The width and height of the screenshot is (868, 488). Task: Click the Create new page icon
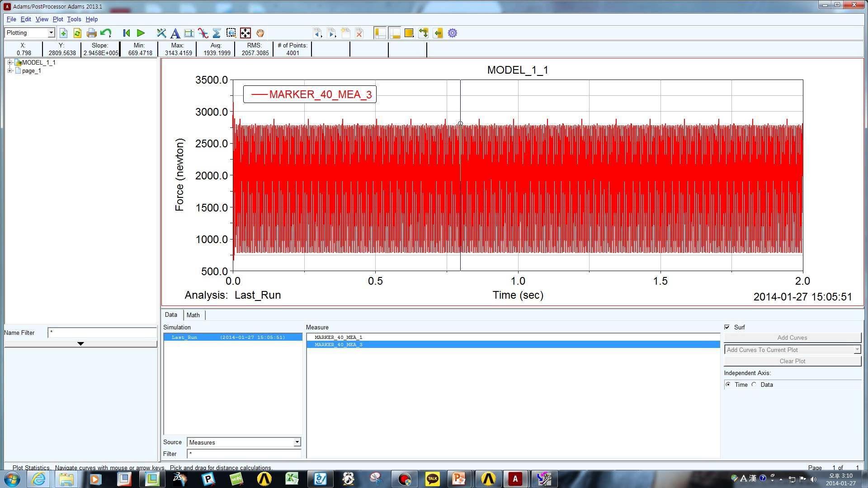345,33
